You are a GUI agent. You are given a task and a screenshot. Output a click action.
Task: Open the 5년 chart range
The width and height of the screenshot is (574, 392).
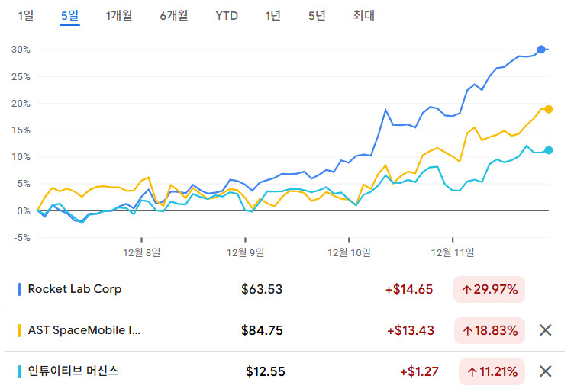[x=317, y=15]
